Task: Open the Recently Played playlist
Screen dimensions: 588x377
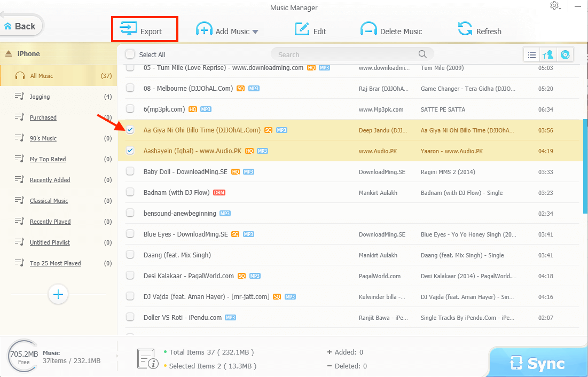Action: [50, 222]
